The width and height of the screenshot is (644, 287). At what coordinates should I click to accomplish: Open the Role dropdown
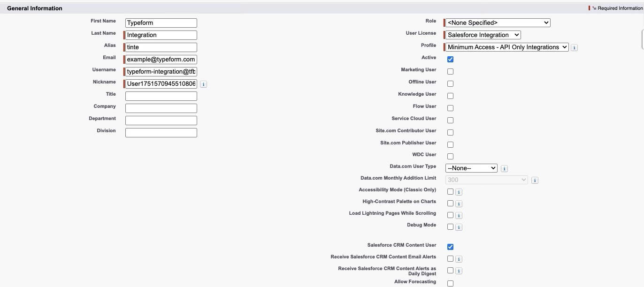(498, 23)
